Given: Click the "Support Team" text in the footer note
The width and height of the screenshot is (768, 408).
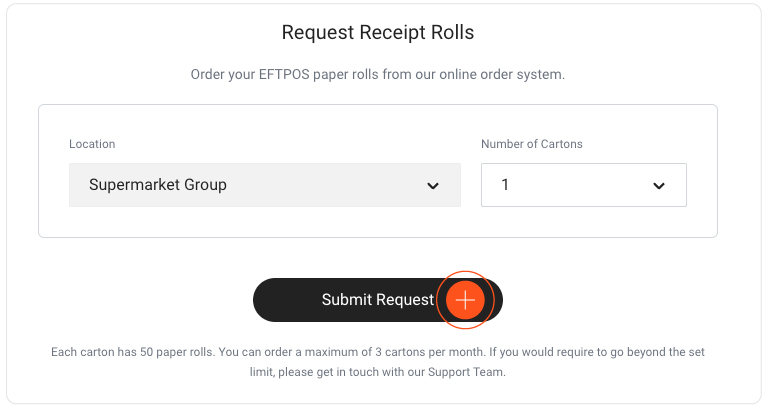Looking at the screenshot, I should (466, 372).
